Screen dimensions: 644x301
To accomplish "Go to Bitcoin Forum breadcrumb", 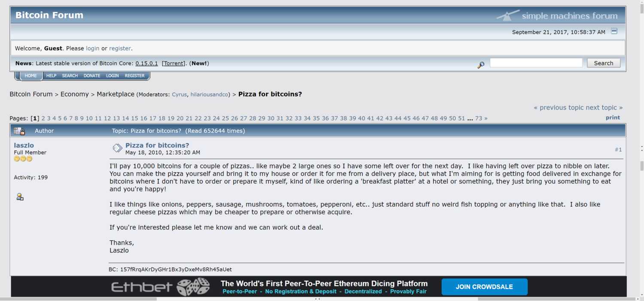I will [x=31, y=94].
